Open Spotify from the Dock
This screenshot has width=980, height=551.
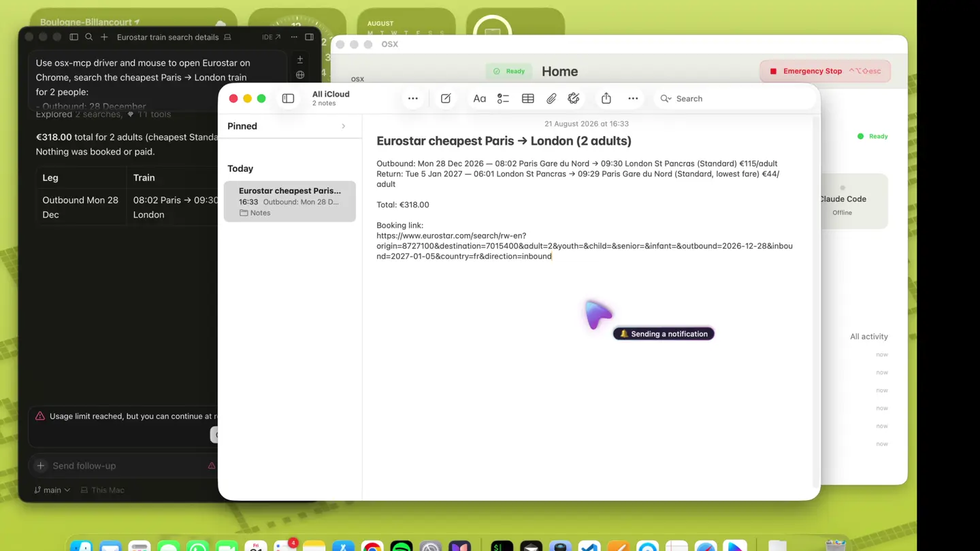402,546
